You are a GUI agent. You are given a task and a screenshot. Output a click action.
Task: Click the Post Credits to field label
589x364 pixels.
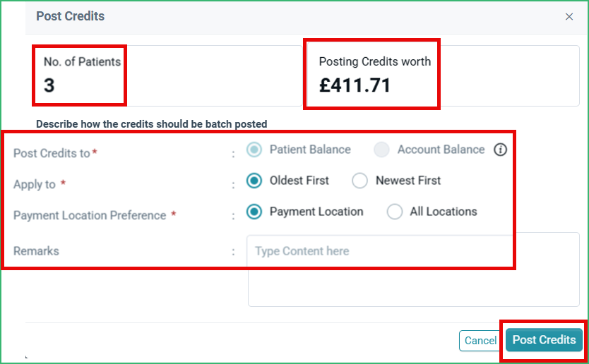[55, 153]
